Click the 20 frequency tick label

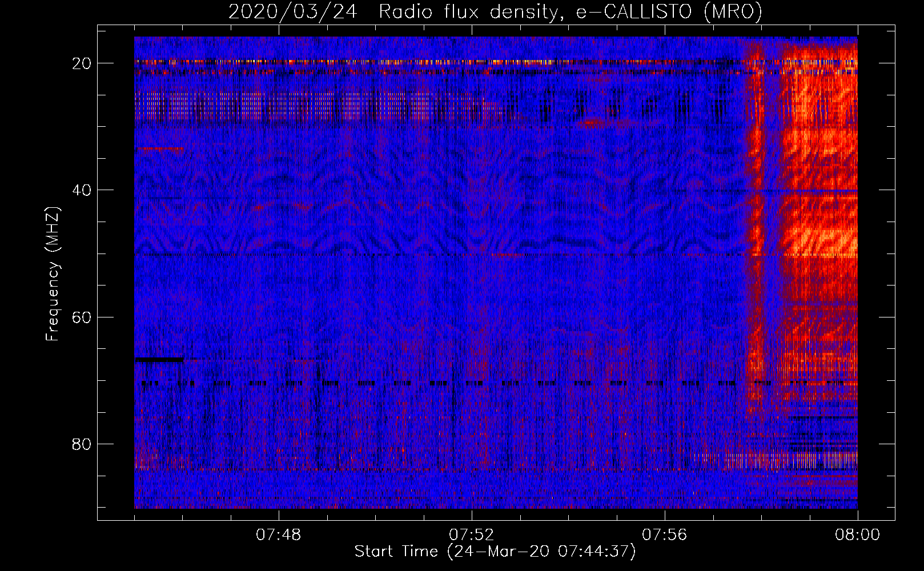click(82, 63)
